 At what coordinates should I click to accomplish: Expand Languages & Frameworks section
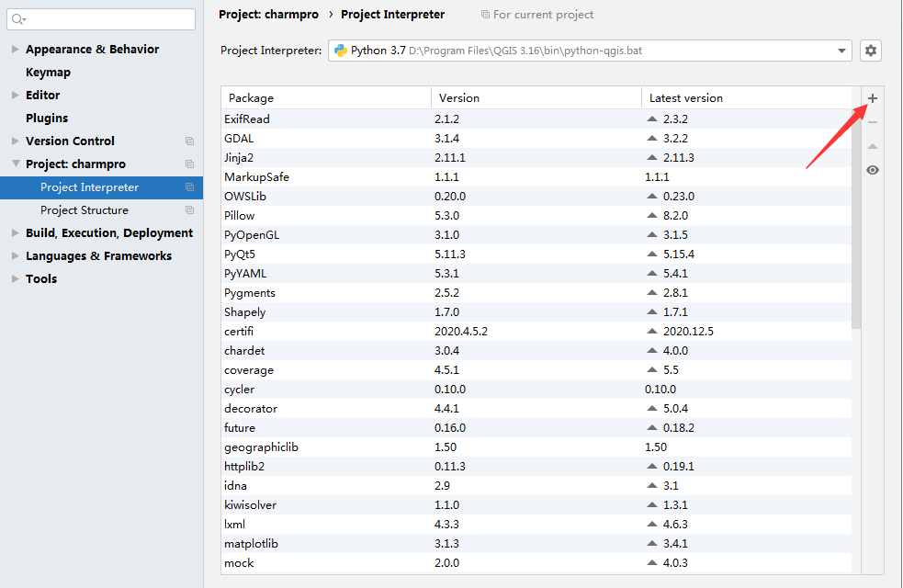pos(16,255)
